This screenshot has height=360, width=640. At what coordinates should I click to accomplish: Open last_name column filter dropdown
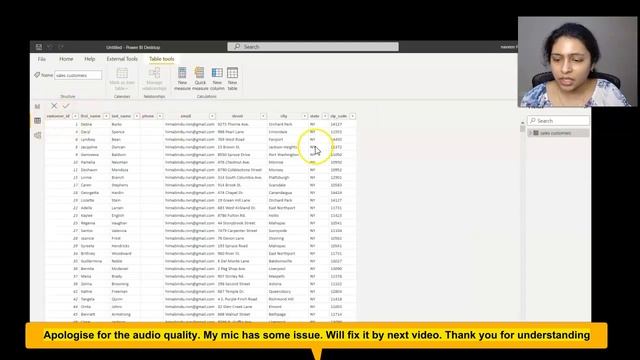coord(137,116)
